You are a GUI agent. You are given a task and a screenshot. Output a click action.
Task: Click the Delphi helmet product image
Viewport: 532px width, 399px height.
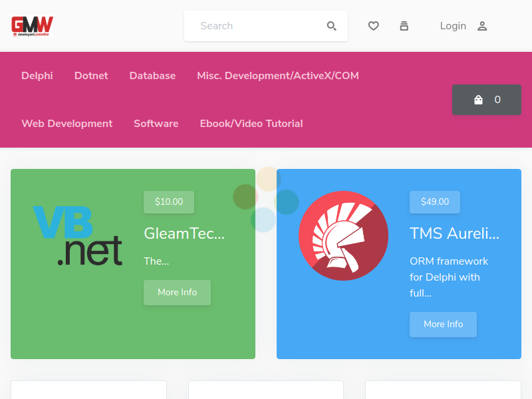pos(343,235)
